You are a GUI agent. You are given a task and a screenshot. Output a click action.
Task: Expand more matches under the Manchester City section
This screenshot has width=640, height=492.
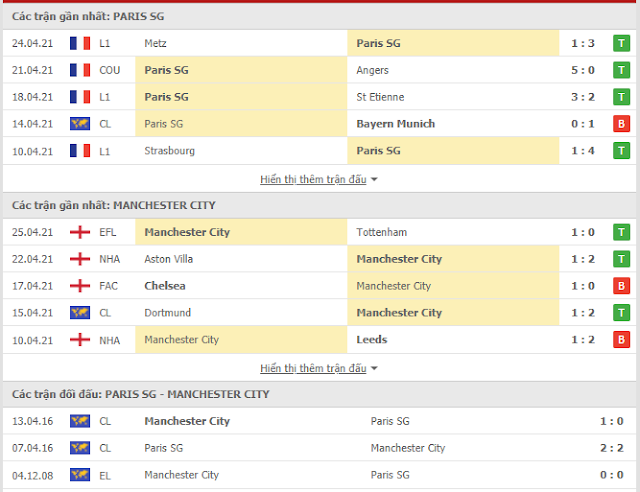(x=313, y=368)
